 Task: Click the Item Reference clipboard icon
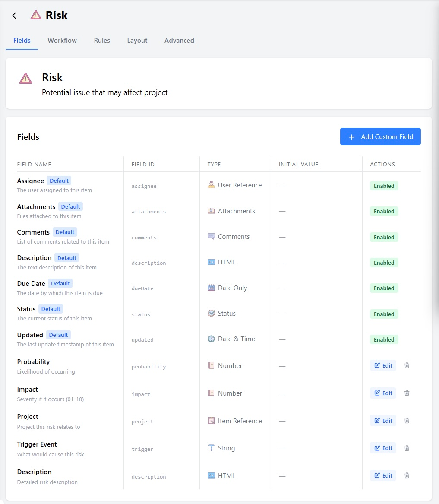(x=211, y=421)
